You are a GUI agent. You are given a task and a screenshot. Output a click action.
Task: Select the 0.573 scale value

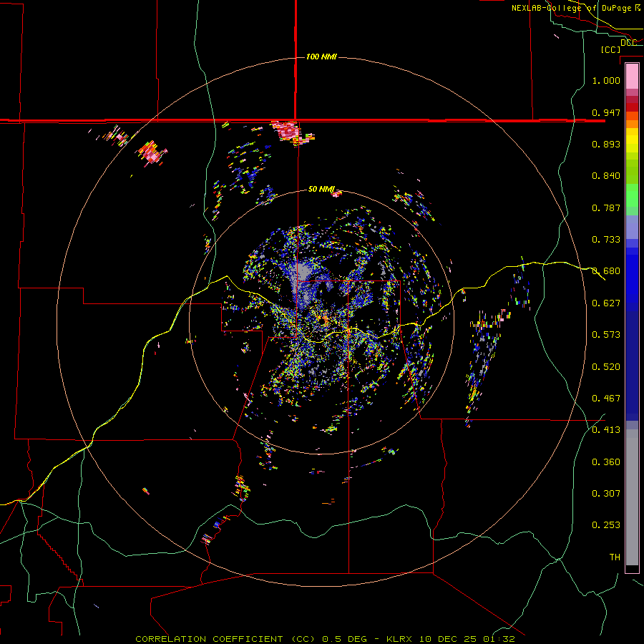pyautogui.click(x=606, y=335)
